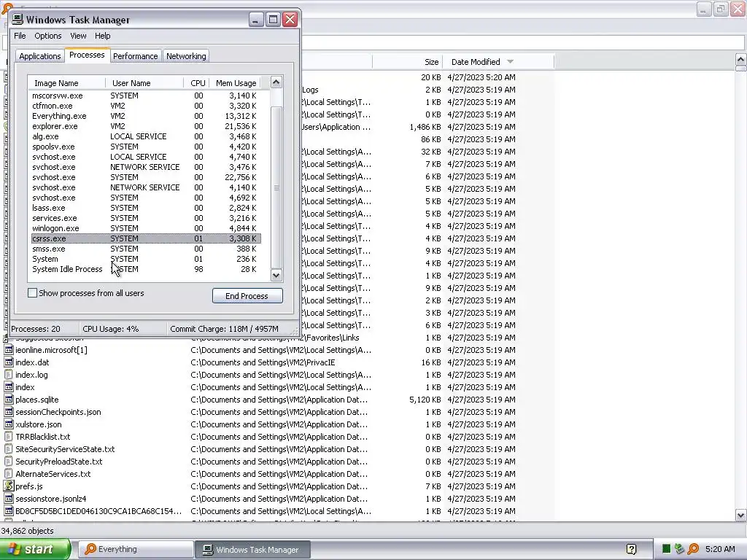
Task: Click the network connection tray icon
Action: point(679,549)
